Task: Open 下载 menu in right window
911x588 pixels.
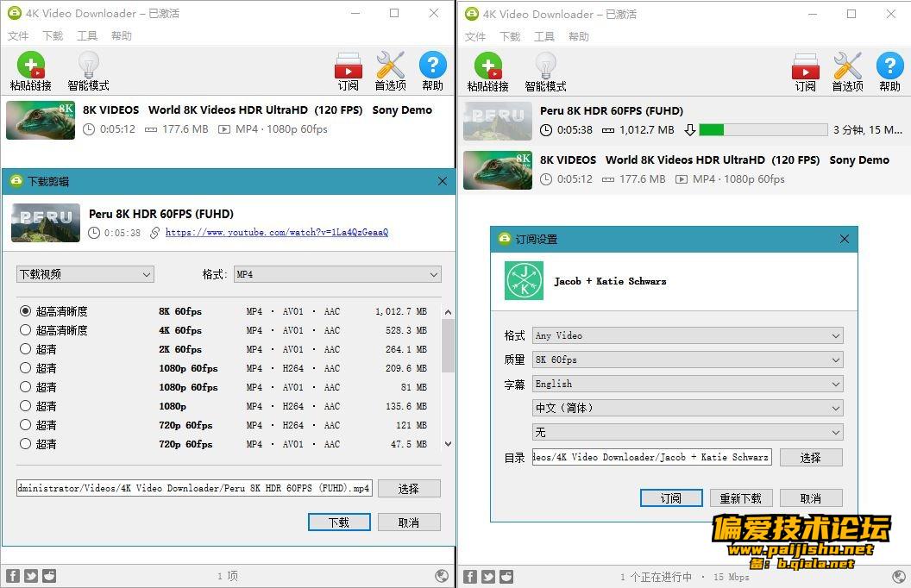Action: point(510,37)
